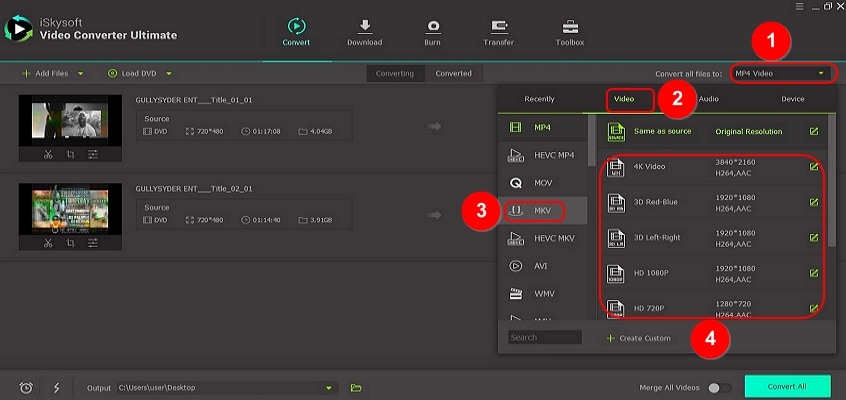The height and width of the screenshot is (400, 846).
Task: Choose the 3D Left-Right preset row
Action: (714, 238)
